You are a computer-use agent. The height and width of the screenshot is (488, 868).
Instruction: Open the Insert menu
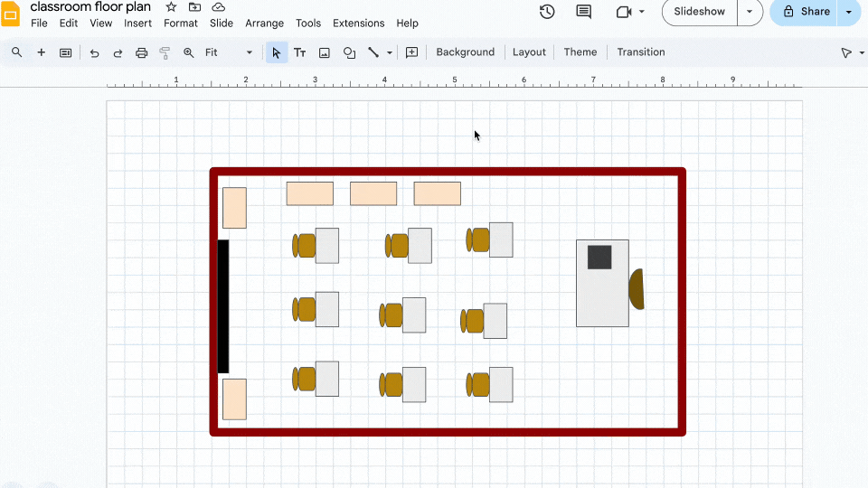(x=137, y=23)
